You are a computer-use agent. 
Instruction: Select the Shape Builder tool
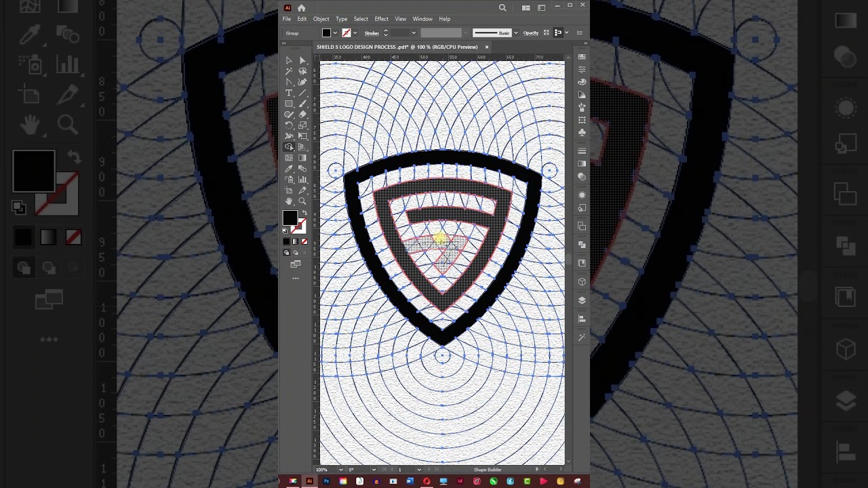click(289, 146)
